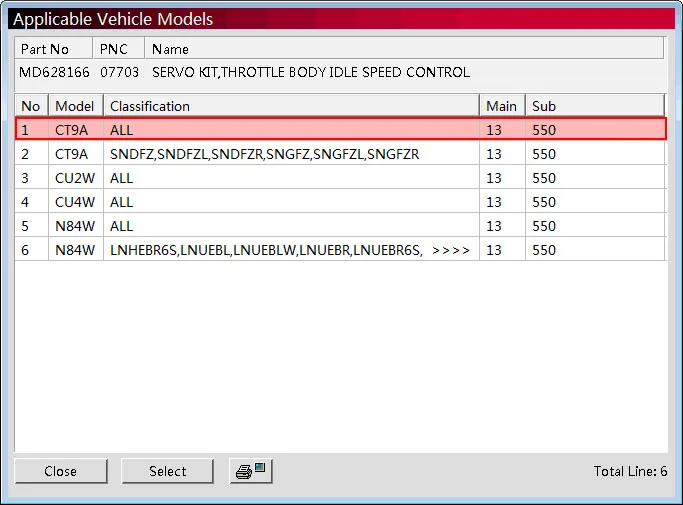Select the CT9A row with classification ALL

[x=341, y=129]
